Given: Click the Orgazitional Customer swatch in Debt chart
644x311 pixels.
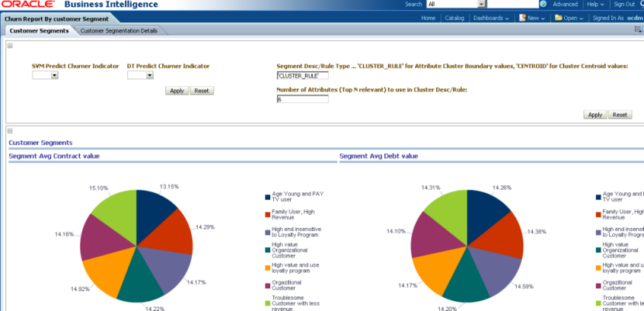Looking at the screenshot, I should [598, 286].
